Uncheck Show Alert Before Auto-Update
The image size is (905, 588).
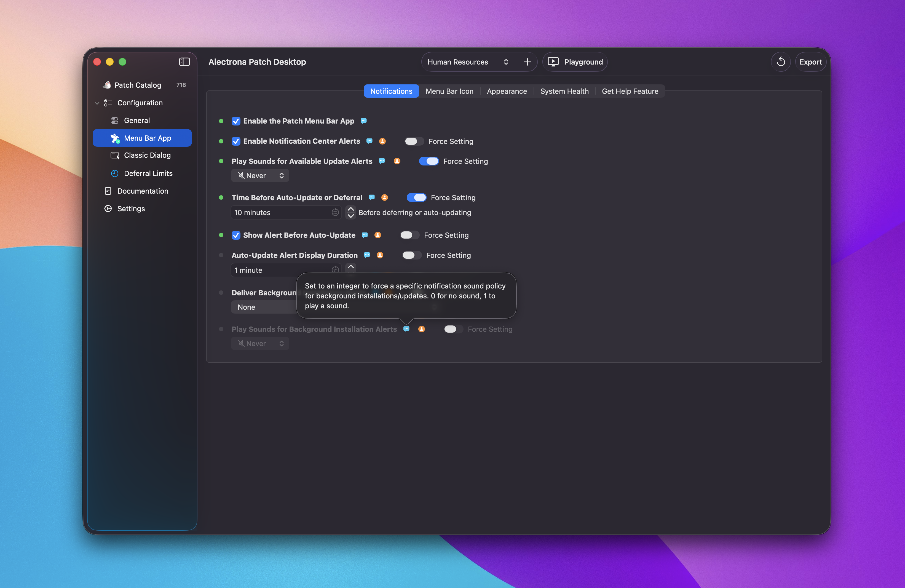pos(236,236)
